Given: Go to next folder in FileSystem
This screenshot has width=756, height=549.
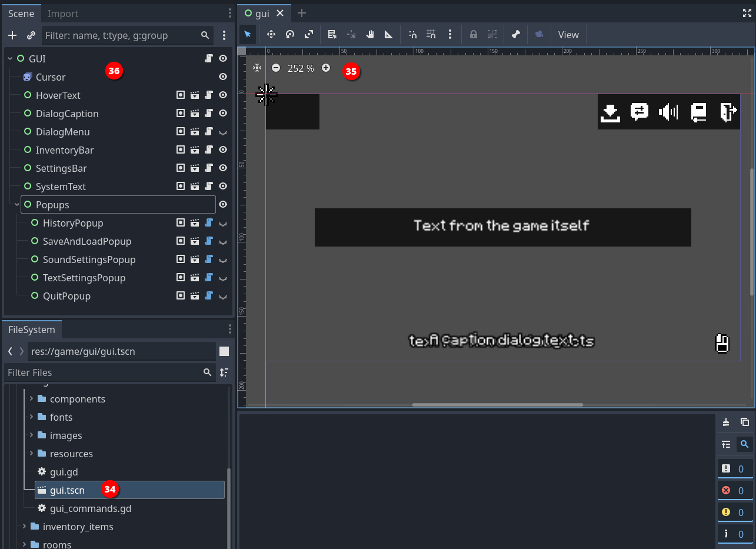Looking at the screenshot, I should [22, 351].
